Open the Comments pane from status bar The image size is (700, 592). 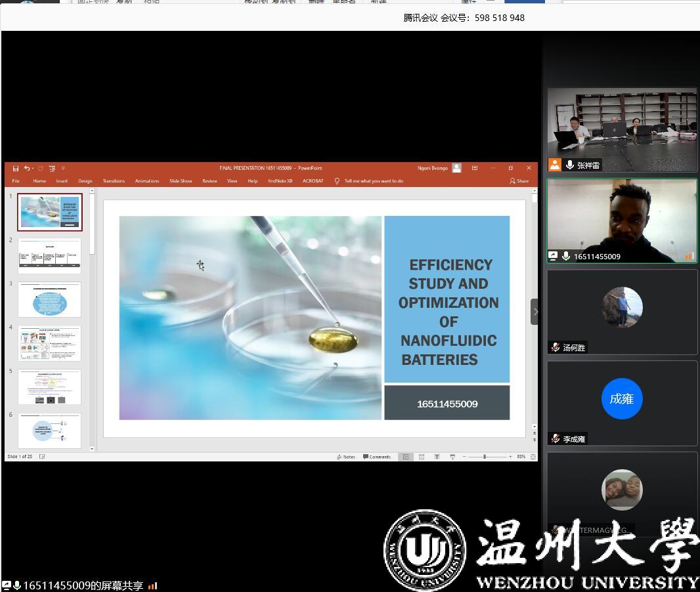tap(377, 457)
